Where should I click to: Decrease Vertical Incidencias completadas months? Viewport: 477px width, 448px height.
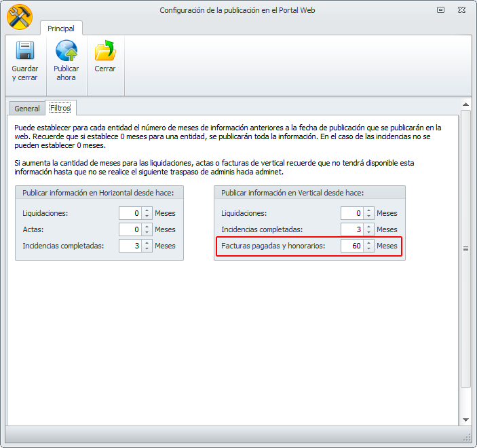point(368,233)
